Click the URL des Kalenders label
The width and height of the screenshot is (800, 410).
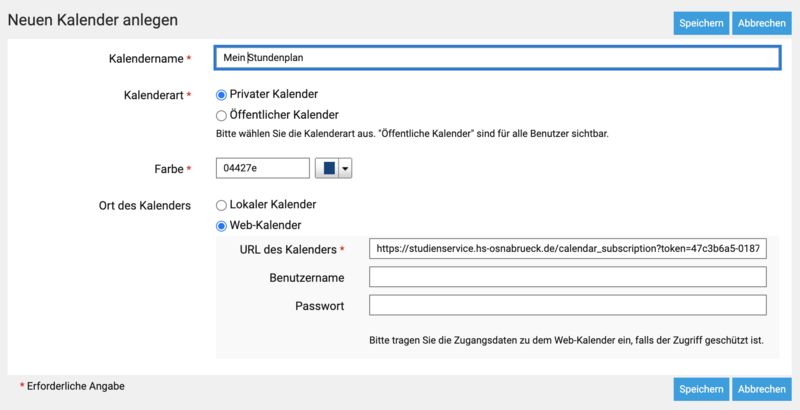(x=288, y=249)
